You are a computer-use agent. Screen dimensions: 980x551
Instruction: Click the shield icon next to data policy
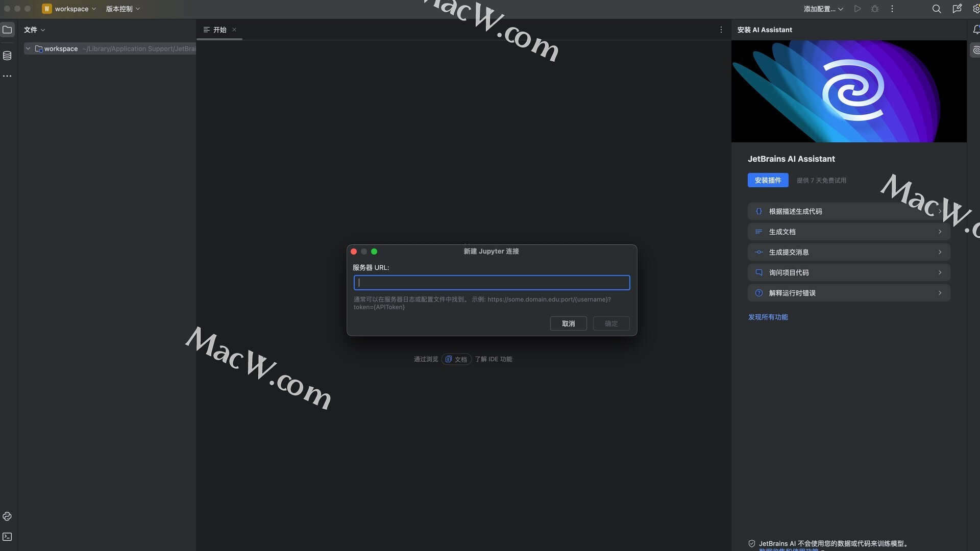[752, 544]
